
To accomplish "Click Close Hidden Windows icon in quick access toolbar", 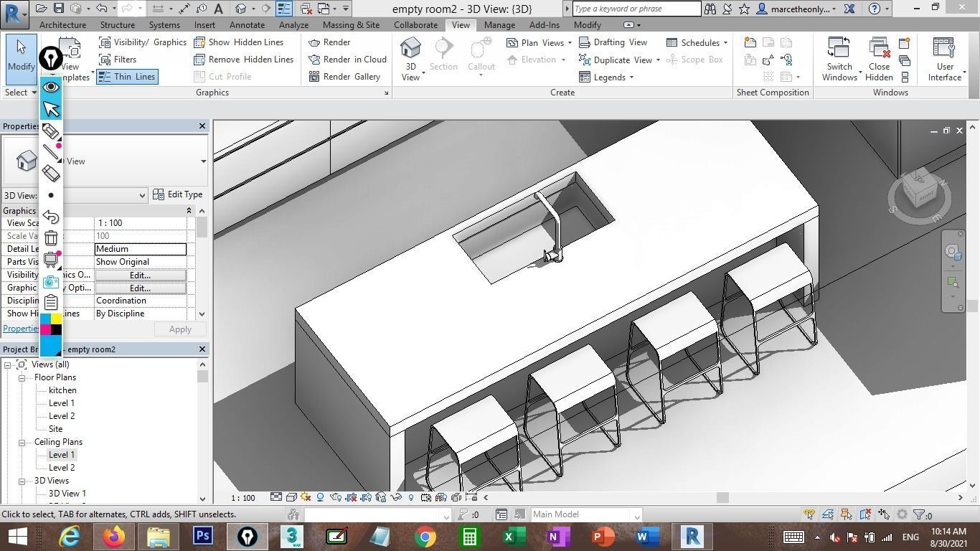I will pos(306,9).
